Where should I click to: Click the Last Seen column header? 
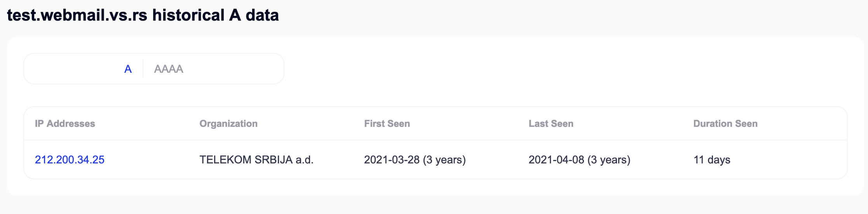click(551, 123)
